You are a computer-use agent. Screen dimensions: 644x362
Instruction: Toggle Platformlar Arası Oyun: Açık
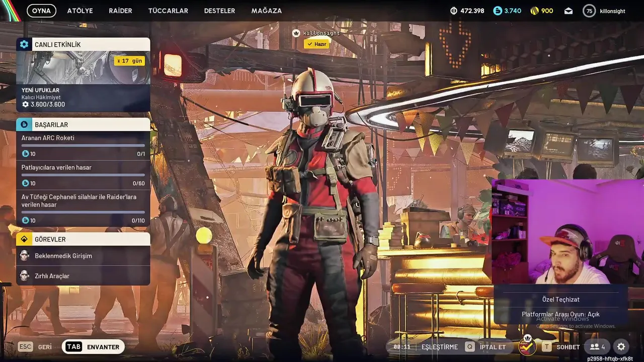point(561,314)
